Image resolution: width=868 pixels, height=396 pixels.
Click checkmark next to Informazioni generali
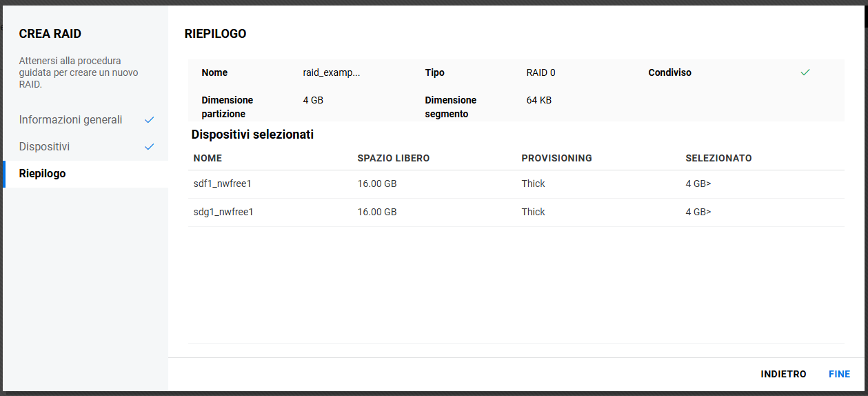149,120
